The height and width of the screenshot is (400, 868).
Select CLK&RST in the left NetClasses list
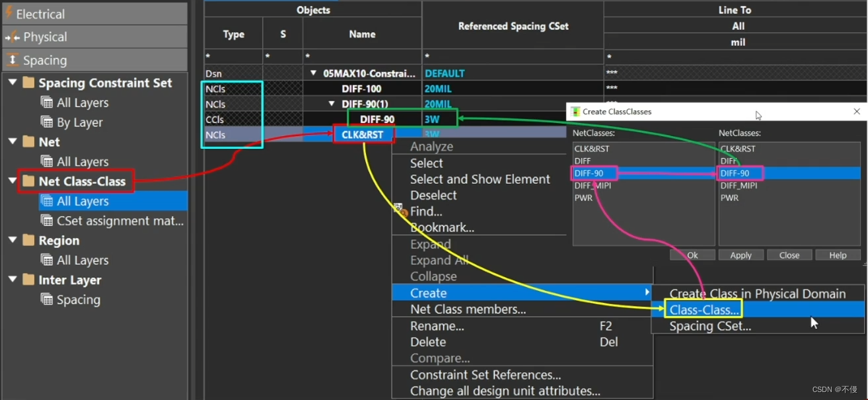592,149
